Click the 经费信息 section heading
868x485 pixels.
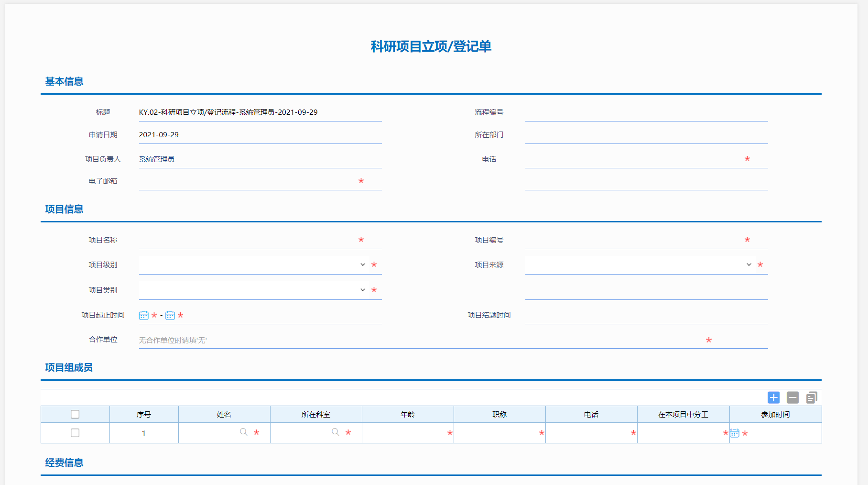pos(64,463)
